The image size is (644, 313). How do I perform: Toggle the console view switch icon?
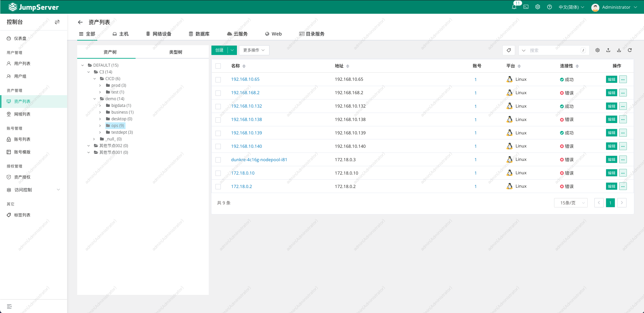(x=57, y=22)
